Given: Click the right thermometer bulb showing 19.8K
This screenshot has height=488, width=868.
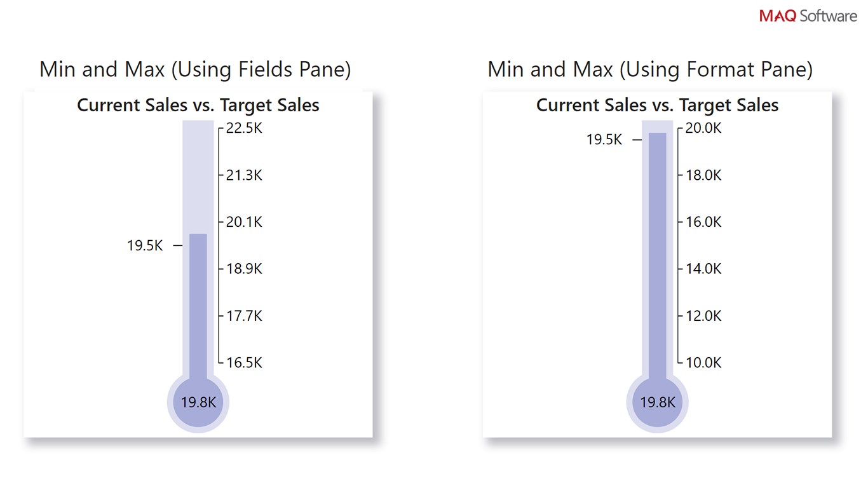Looking at the screenshot, I should pyautogui.click(x=657, y=402).
